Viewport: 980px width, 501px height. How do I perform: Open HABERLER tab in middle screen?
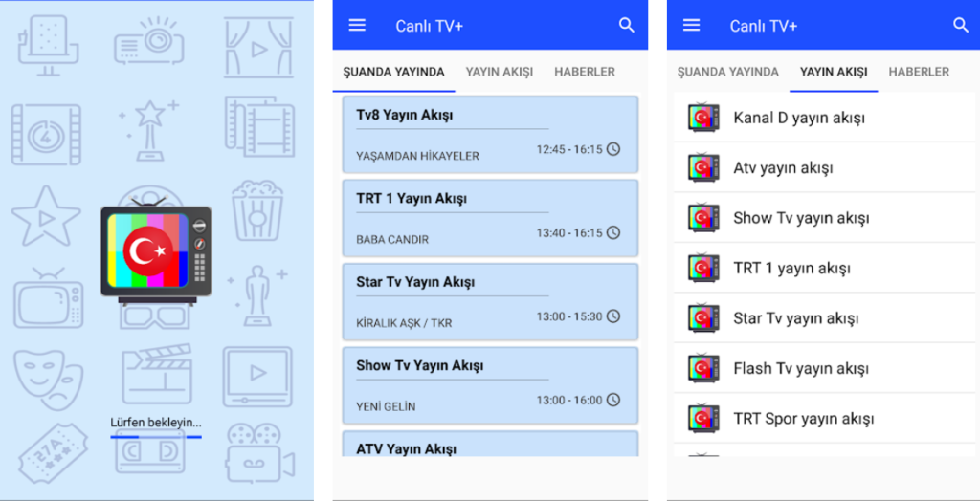pyautogui.click(x=585, y=72)
